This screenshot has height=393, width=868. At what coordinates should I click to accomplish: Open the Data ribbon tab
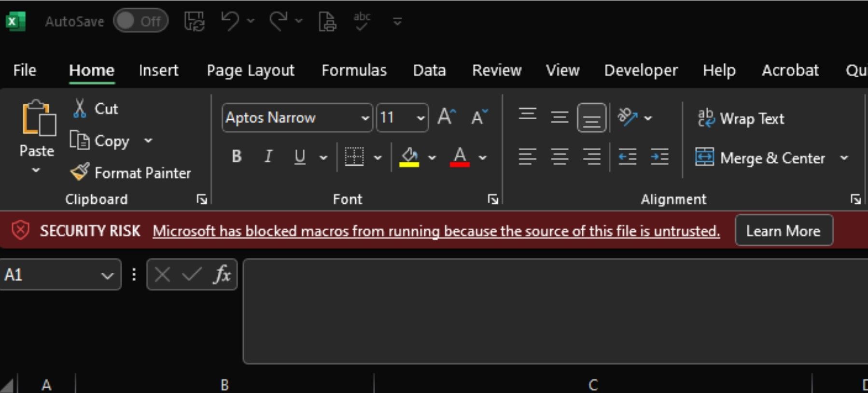(429, 70)
